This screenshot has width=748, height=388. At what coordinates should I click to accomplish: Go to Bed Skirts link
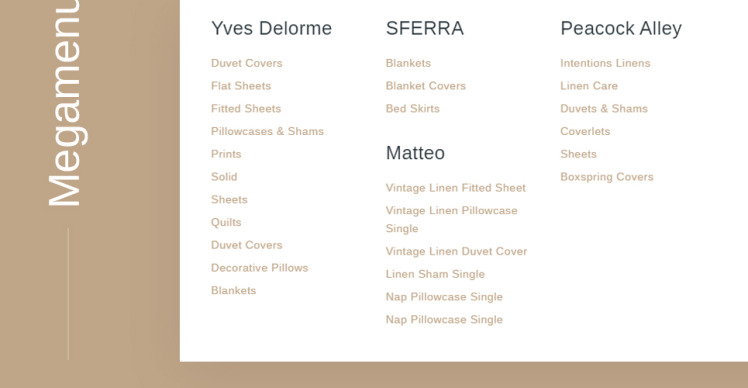[413, 109]
